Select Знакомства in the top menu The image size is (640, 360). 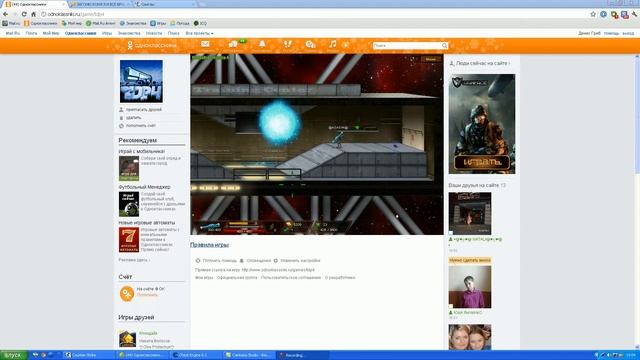point(129,33)
